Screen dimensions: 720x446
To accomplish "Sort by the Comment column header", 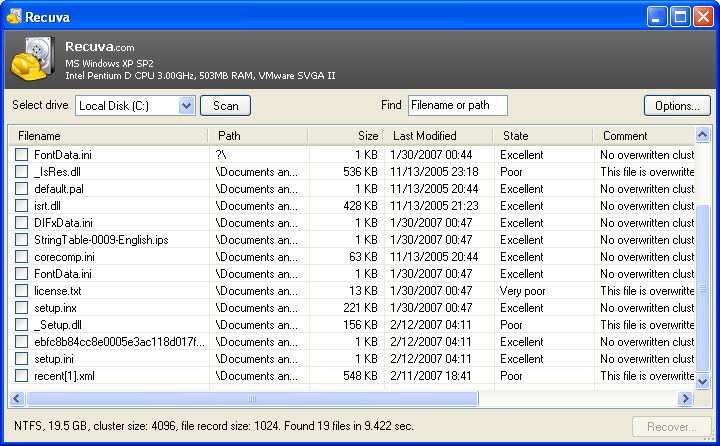I will click(x=644, y=136).
